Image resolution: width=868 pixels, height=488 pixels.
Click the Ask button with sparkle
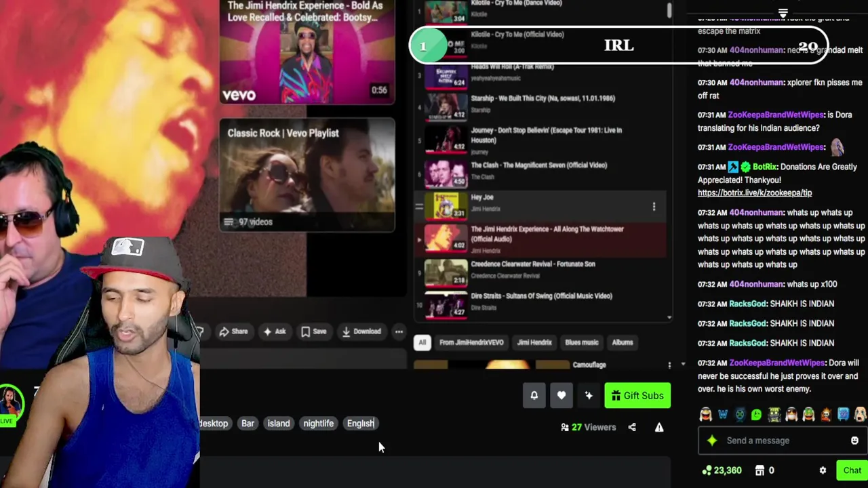[274, 331]
